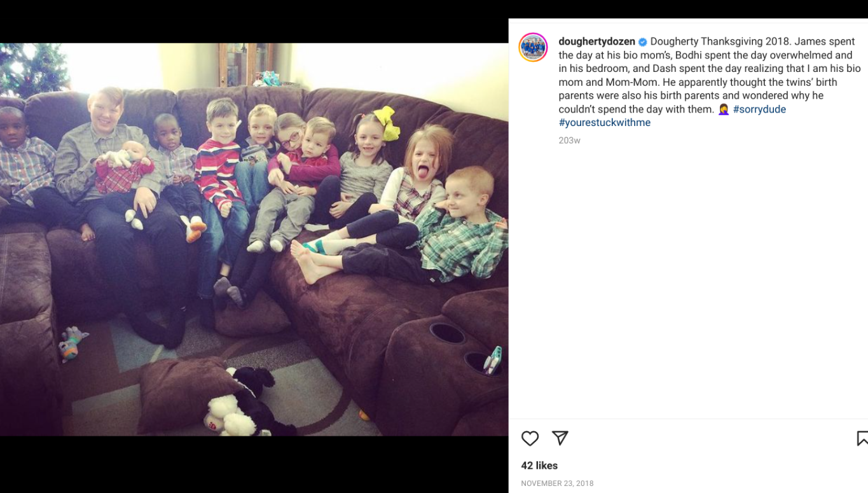The width and height of the screenshot is (868, 493).
Task: Click the Christmas tree in the photo corner
Action: coord(32,69)
